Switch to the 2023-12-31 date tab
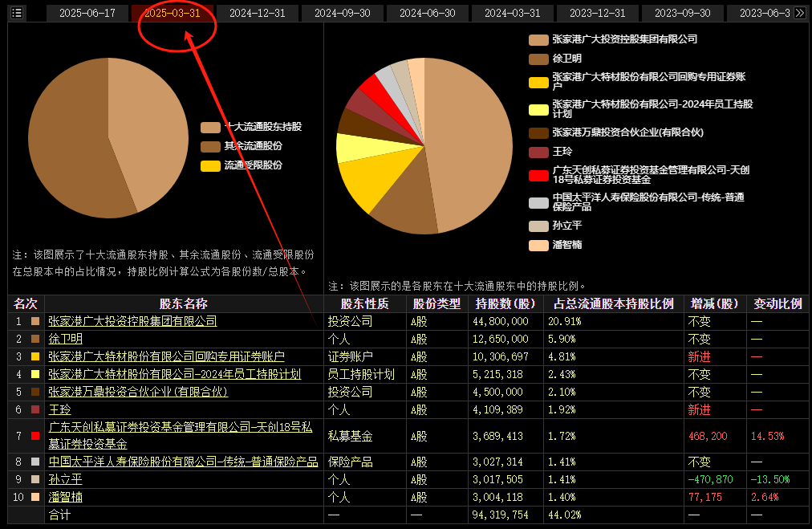Screen dimensions: 812x529 tap(597, 13)
